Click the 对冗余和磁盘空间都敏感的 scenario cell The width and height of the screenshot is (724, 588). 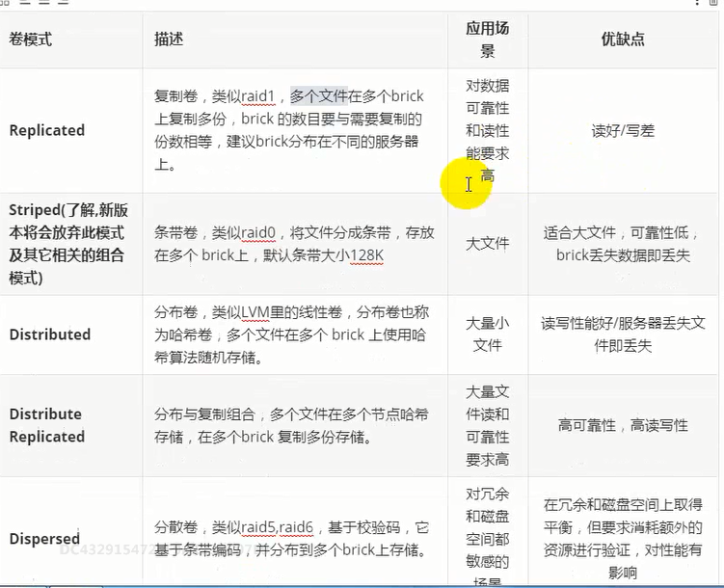tap(488, 531)
